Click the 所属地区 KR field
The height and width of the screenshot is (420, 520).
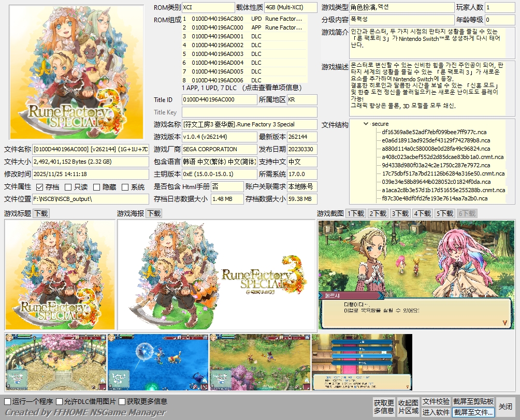[302, 99]
